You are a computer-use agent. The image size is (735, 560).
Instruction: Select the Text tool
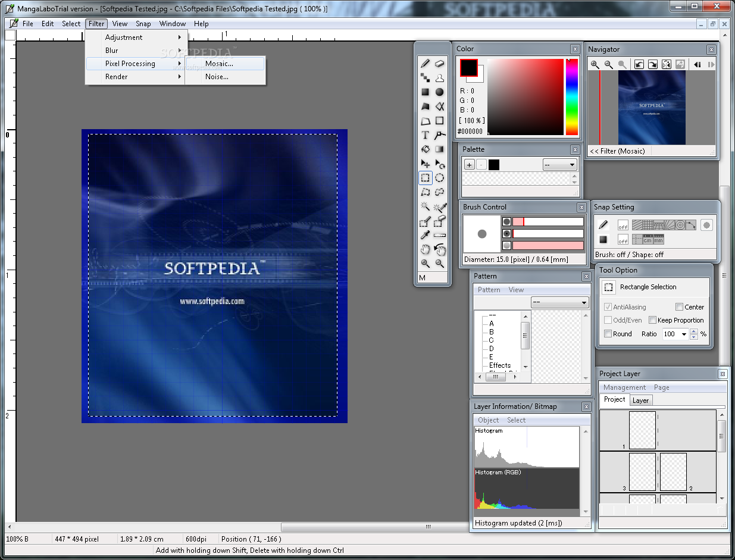[425, 135]
